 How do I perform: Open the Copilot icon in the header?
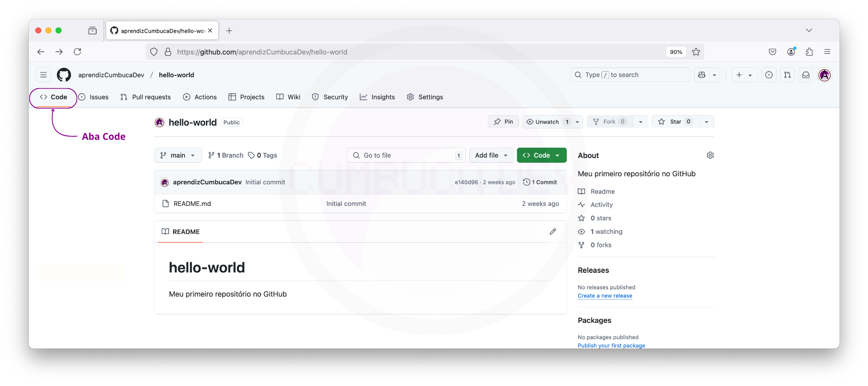pos(703,75)
